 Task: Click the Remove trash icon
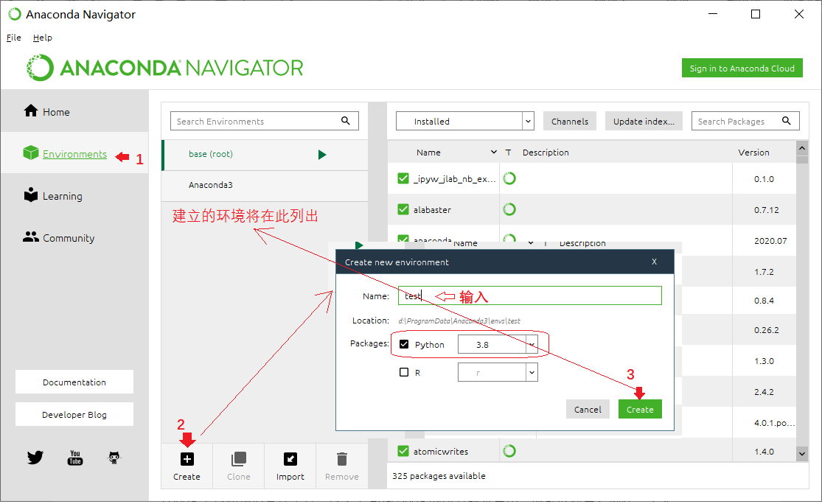[x=342, y=459]
